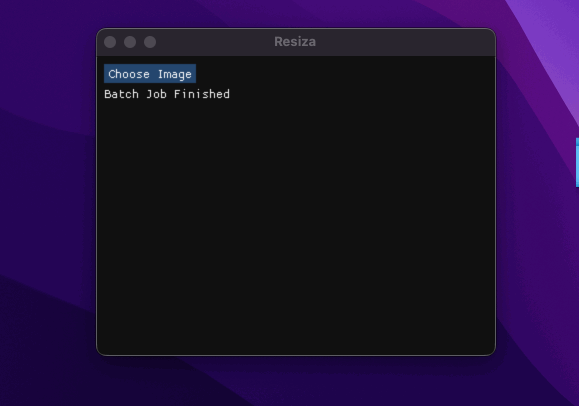Click the blue item at right screen edge
The width and height of the screenshot is (579, 406).
[577, 163]
